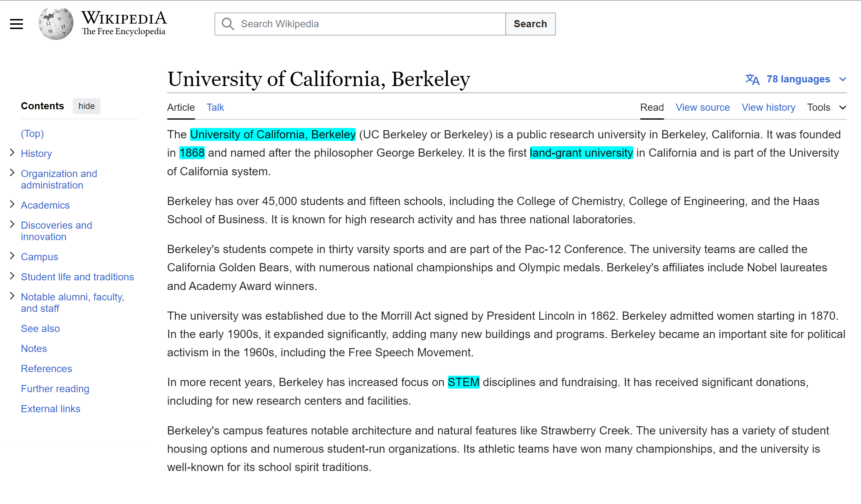This screenshot has width=861, height=504.
Task: Click the magnifying glass search icon
Action: pos(228,24)
